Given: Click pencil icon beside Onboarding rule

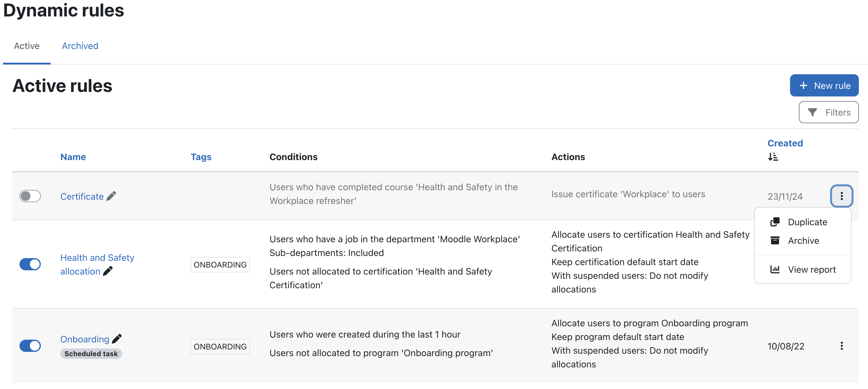Looking at the screenshot, I should pyautogui.click(x=117, y=339).
